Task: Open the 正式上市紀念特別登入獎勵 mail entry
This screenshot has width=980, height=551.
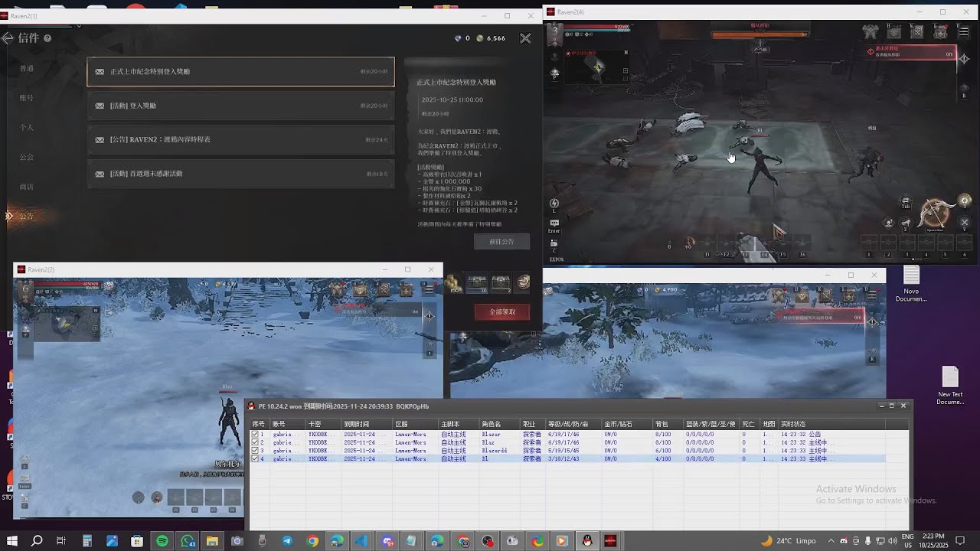Action: click(240, 71)
